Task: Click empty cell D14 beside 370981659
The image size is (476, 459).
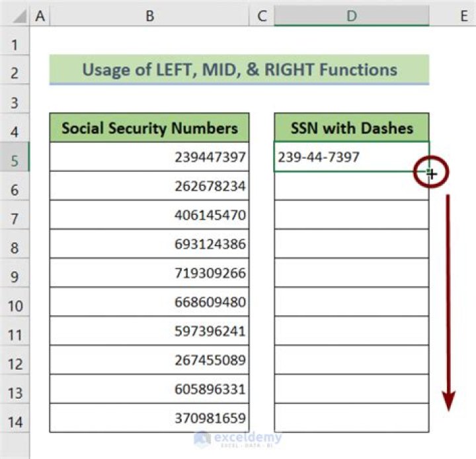Action: pyautogui.click(x=351, y=418)
